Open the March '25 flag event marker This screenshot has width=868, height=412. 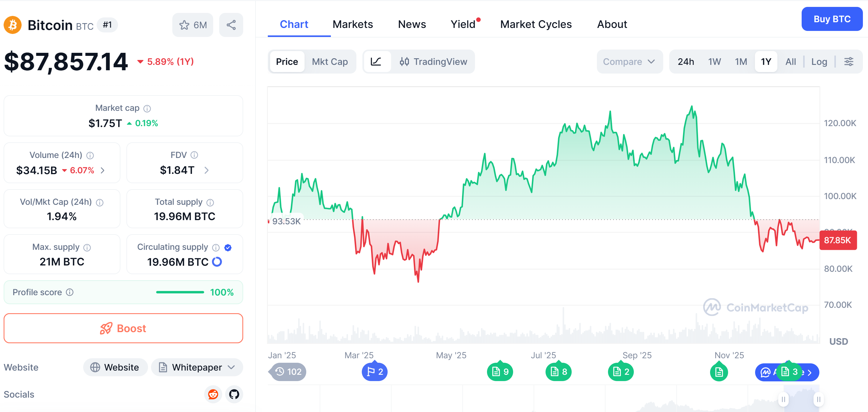(374, 371)
